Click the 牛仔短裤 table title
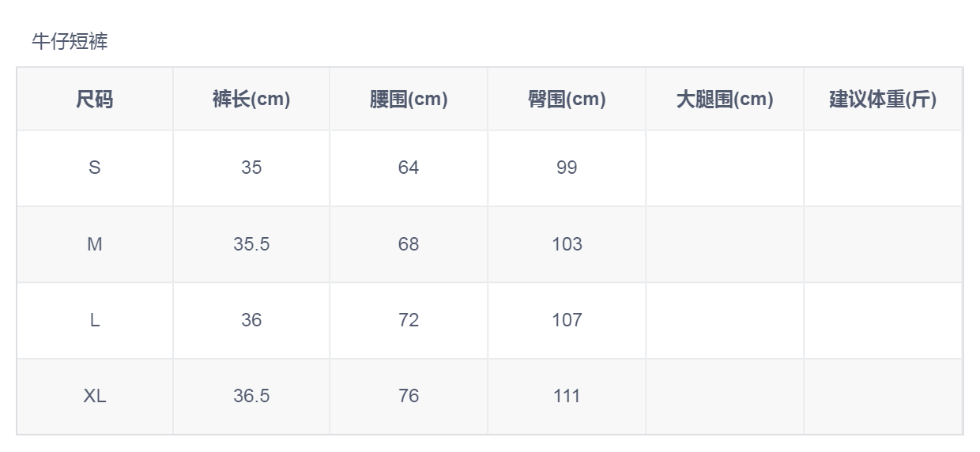The image size is (980, 452). [x=70, y=42]
